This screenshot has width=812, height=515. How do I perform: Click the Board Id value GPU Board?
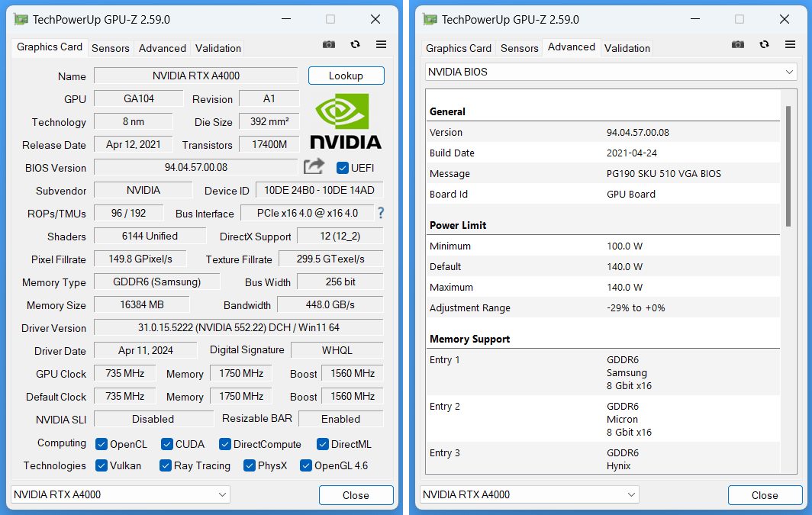631,194
